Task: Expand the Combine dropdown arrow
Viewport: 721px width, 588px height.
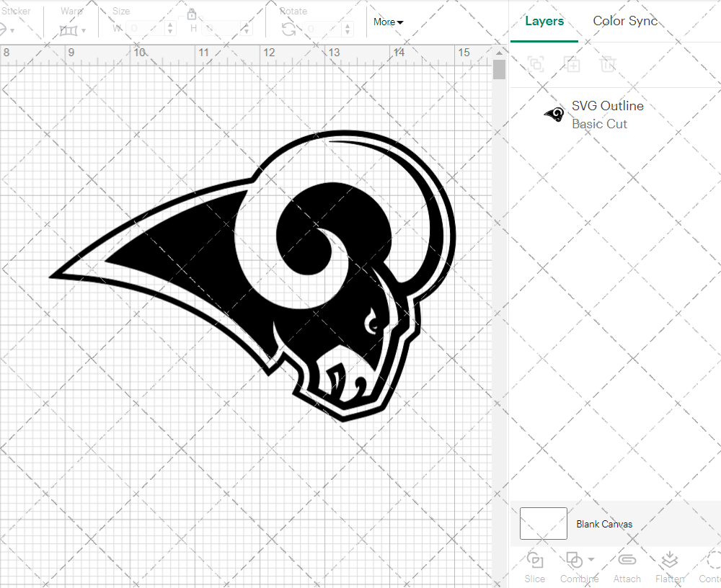Action: point(591,559)
